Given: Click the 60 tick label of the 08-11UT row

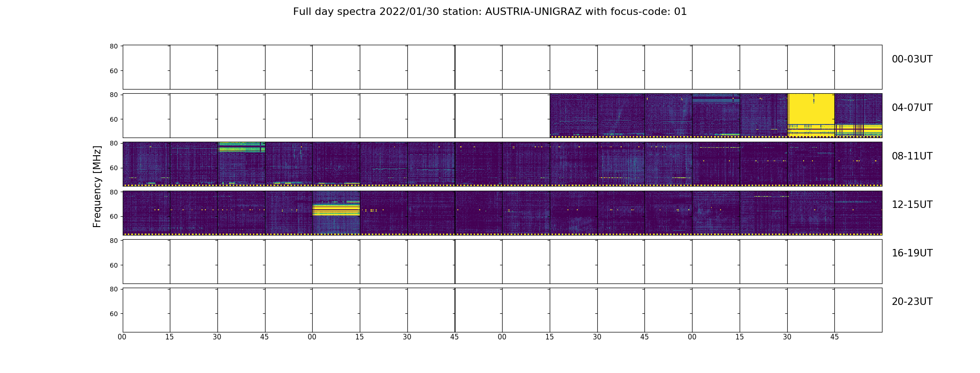Looking at the screenshot, I should pyautogui.click(x=113, y=168).
